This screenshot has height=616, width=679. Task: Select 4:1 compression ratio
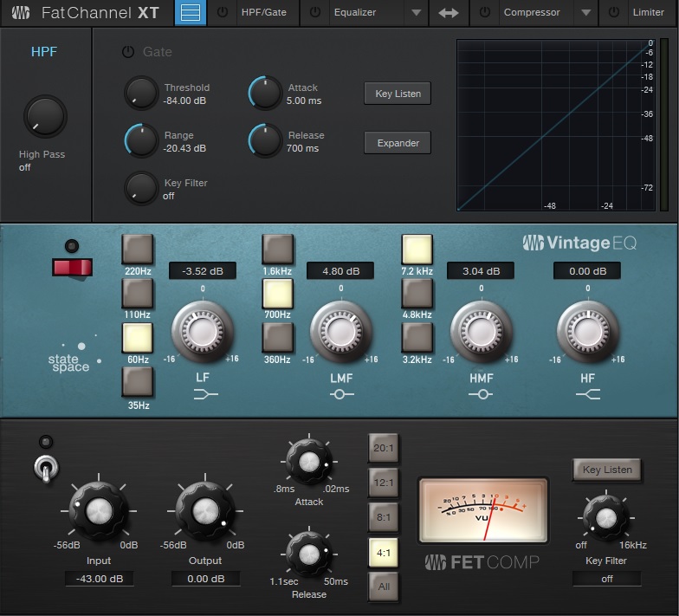tap(383, 553)
